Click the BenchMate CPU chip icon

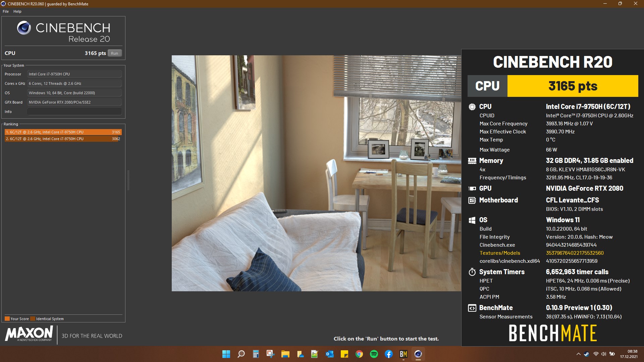pos(472,107)
